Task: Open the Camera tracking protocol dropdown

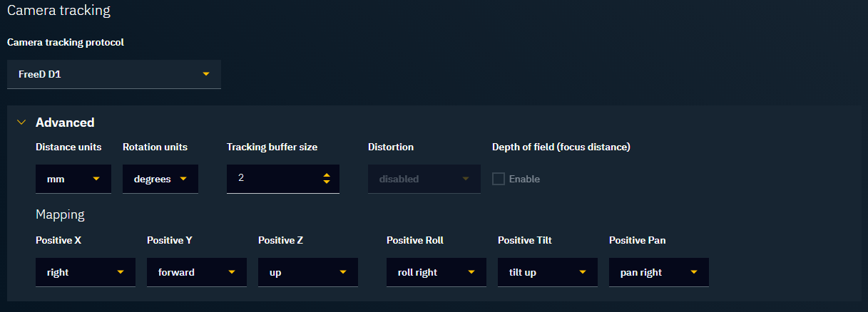Action: tap(113, 74)
